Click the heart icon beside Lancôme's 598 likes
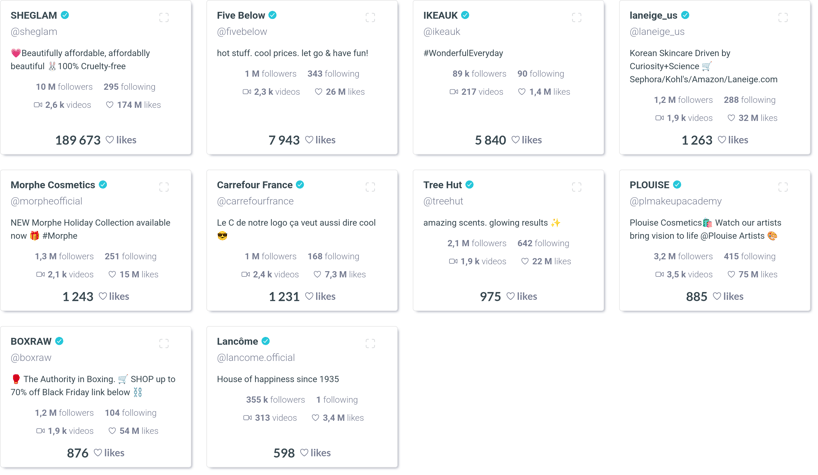 (x=304, y=453)
